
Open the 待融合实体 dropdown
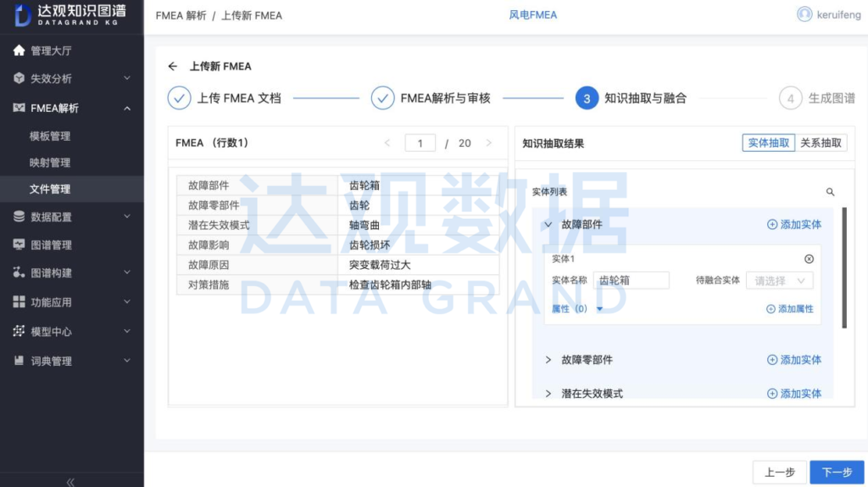pos(779,281)
